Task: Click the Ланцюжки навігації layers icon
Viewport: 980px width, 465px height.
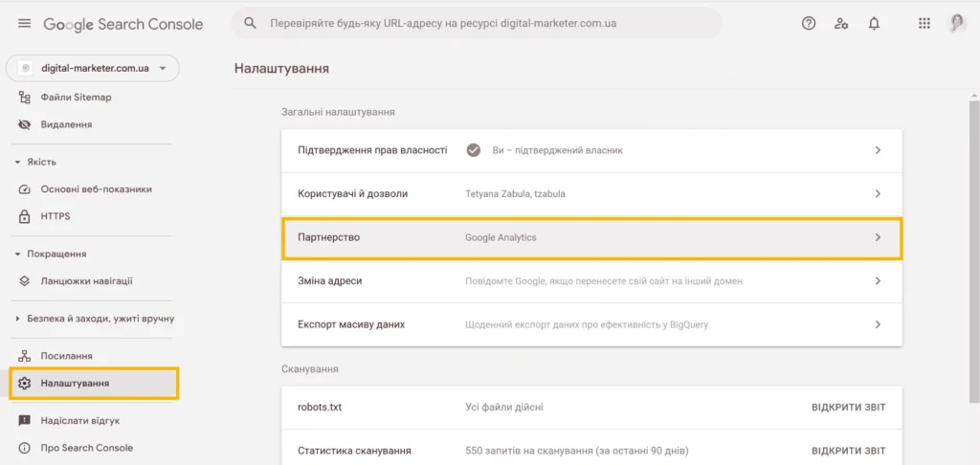Action: 24,281
